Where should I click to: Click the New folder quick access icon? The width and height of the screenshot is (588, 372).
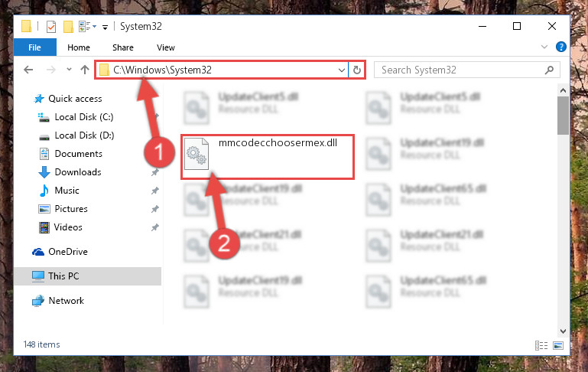click(x=68, y=27)
